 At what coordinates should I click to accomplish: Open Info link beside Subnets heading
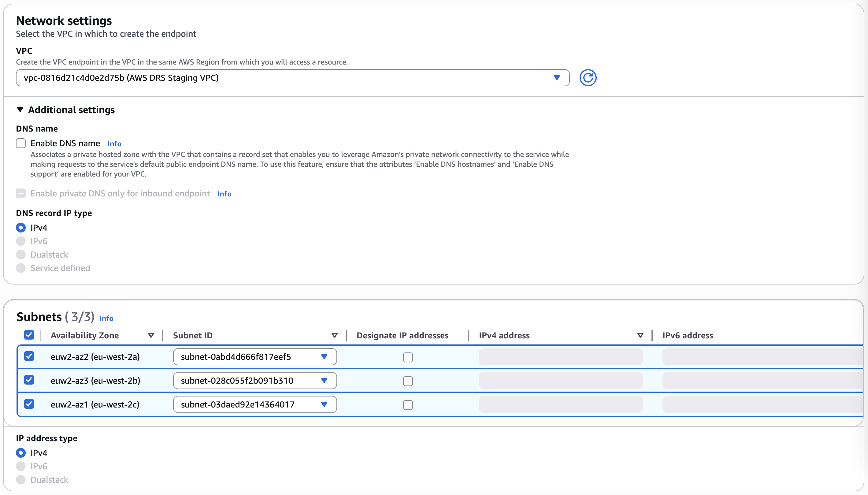(106, 318)
